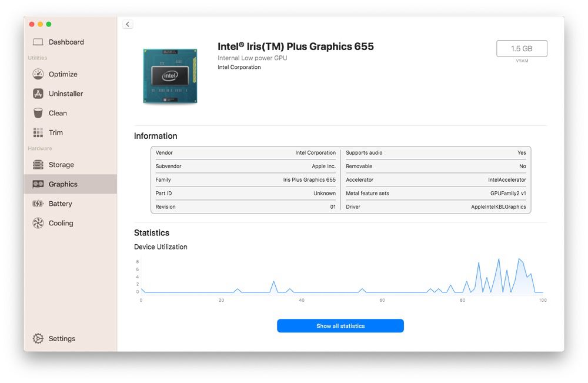Open the Storage drive icon
Image resolution: width=588 pixels, height=383 pixels.
pos(38,165)
